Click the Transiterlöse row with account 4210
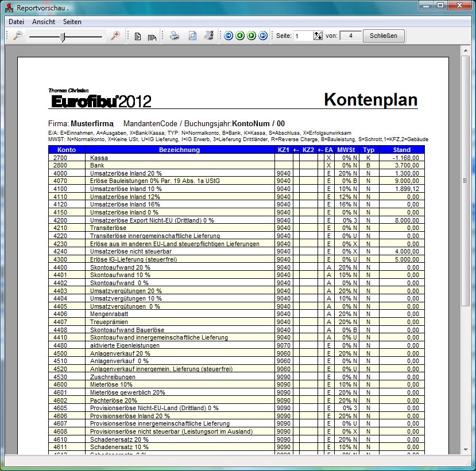The image size is (476, 471). coord(108,228)
